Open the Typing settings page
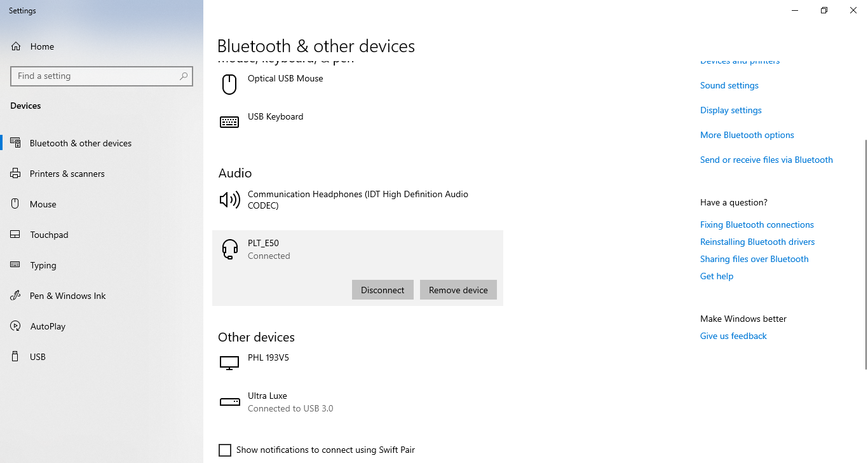The height and width of the screenshot is (463, 868). [43, 265]
